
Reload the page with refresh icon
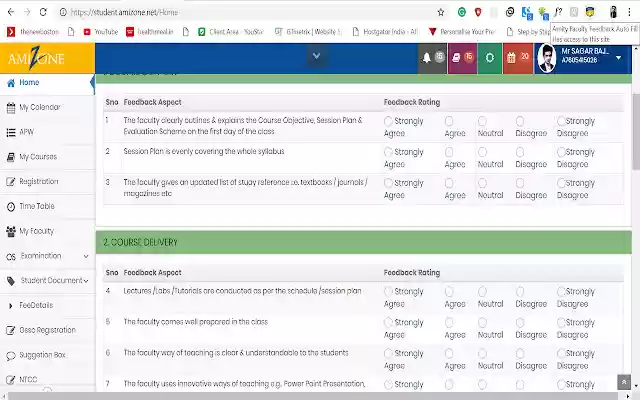tap(43, 12)
